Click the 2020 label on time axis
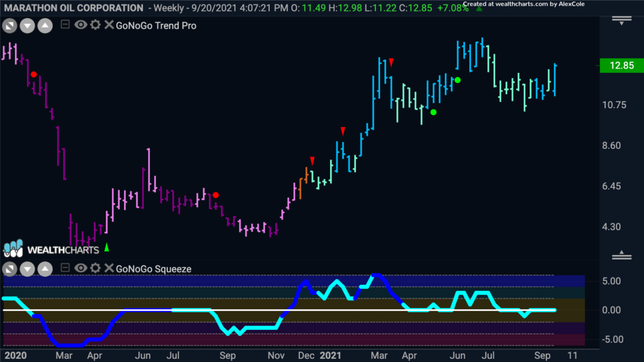Viewport: 644px width, 362px height. [x=15, y=356]
